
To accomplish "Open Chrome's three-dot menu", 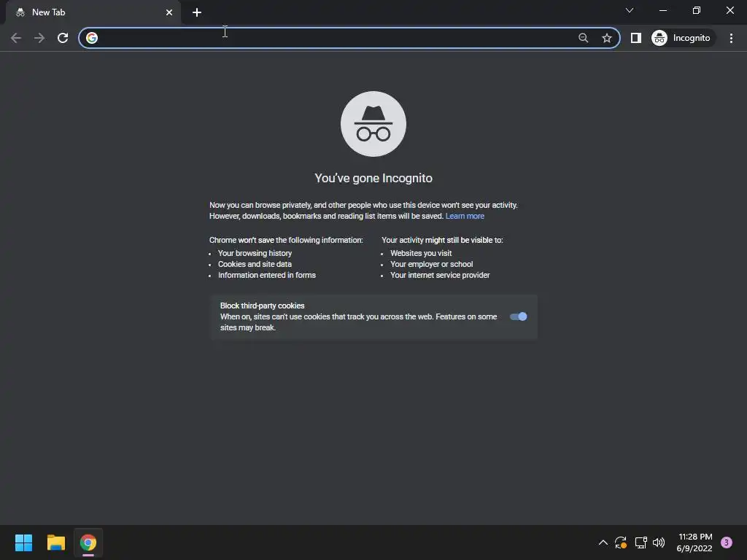I will click(x=731, y=38).
